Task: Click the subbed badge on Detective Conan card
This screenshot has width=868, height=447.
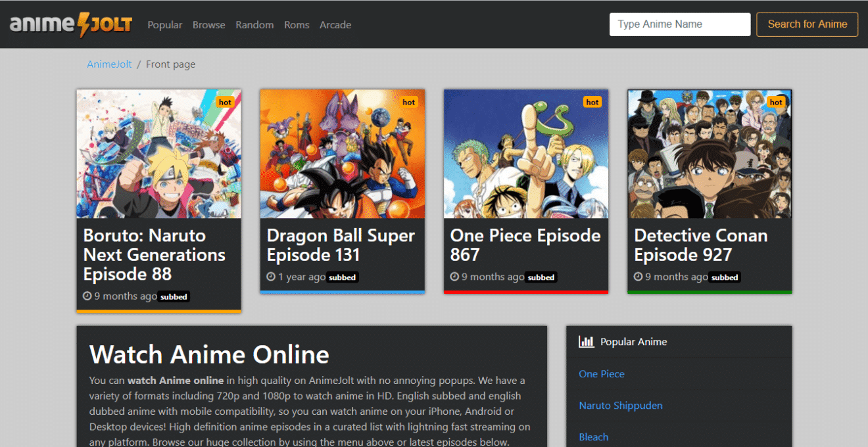Action: pos(725,277)
